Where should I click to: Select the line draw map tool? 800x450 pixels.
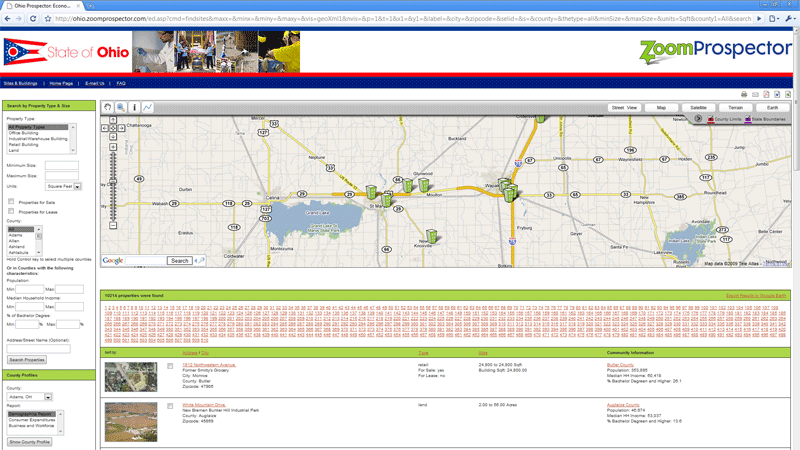(x=147, y=107)
